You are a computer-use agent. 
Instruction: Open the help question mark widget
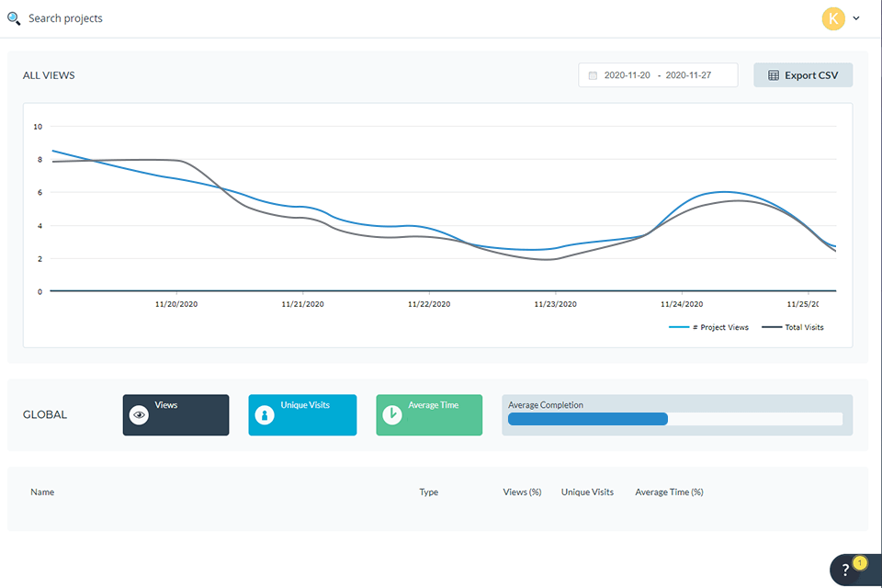(x=846, y=570)
